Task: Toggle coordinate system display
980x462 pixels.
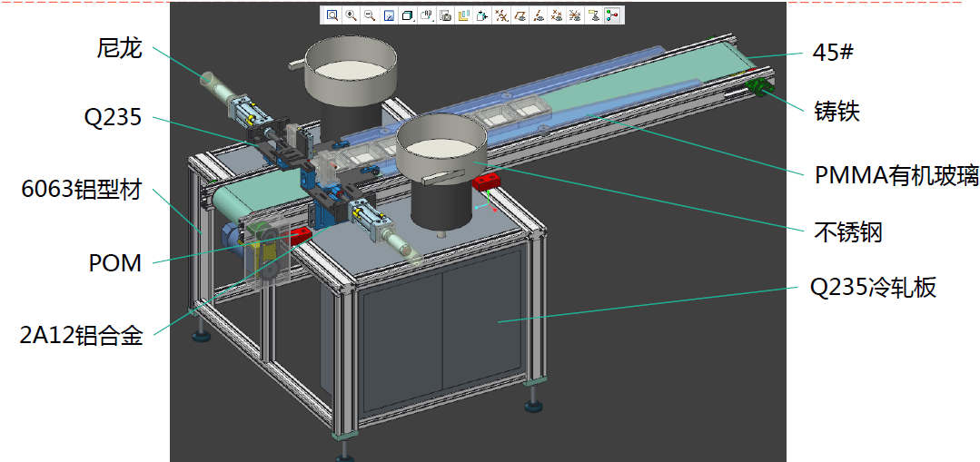Action: point(576,15)
